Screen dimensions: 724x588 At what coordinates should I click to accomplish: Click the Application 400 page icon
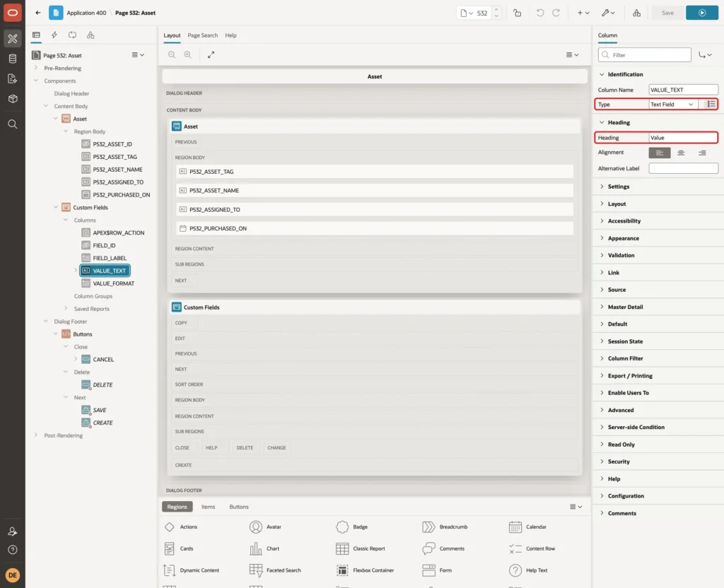[56, 13]
